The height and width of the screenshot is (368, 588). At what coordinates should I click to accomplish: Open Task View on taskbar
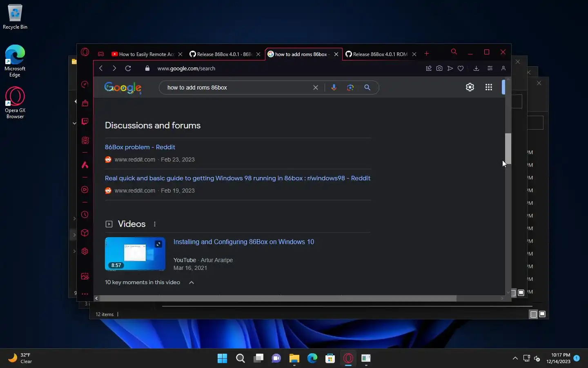click(x=258, y=359)
